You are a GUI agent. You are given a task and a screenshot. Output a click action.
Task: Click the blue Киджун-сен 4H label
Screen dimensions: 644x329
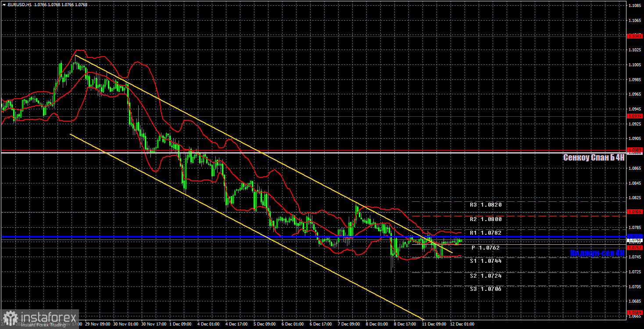(597, 253)
